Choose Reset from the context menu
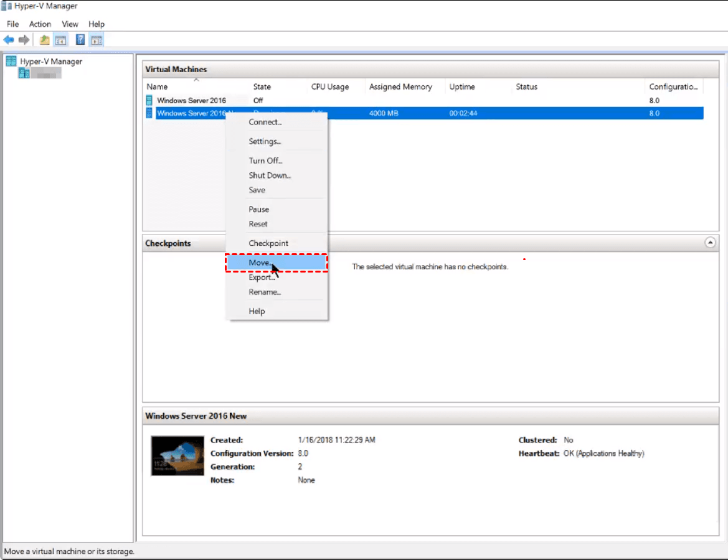Viewport: 728px width, 560px height. (x=277, y=224)
